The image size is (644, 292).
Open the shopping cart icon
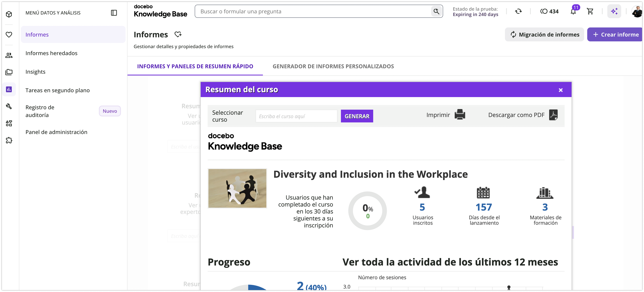[x=590, y=11]
